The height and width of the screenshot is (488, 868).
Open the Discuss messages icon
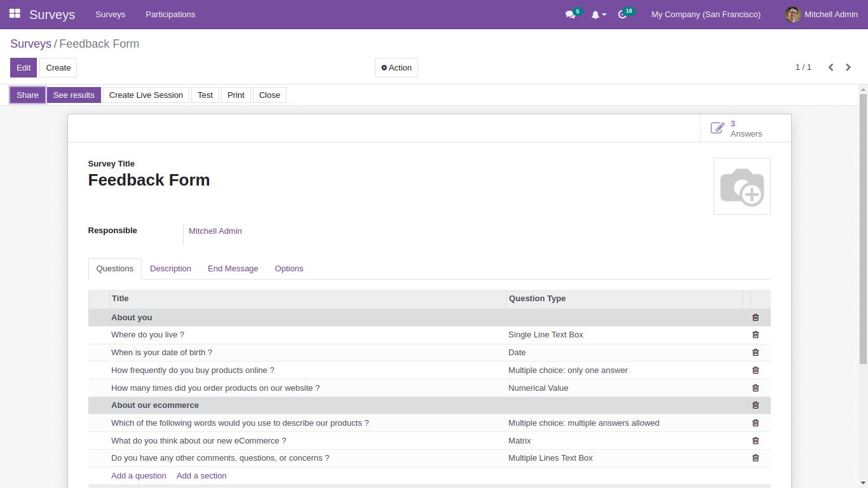coord(569,14)
